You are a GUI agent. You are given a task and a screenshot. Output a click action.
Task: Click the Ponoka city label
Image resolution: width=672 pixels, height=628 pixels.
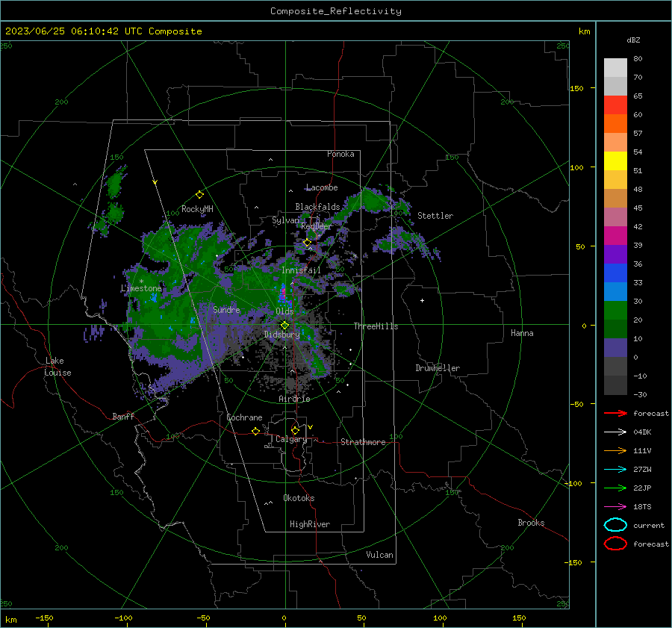340,154
